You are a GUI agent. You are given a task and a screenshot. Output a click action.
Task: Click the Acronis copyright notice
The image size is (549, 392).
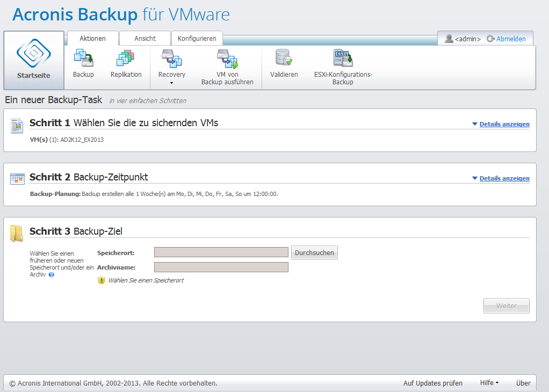coord(113,383)
